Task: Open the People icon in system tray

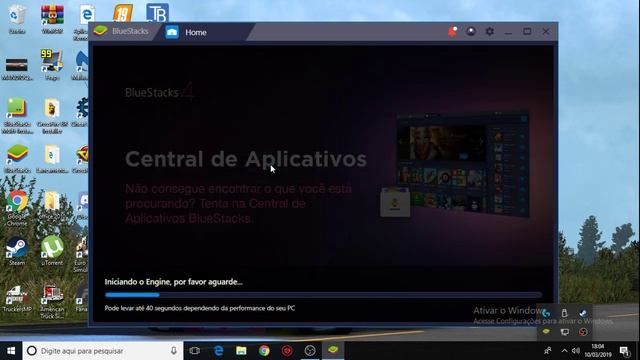Action: click(548, 351)
